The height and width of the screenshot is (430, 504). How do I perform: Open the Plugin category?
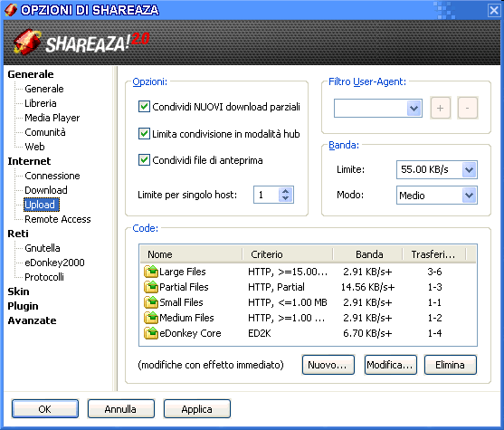pyautogui.click(x=23, y=306)
